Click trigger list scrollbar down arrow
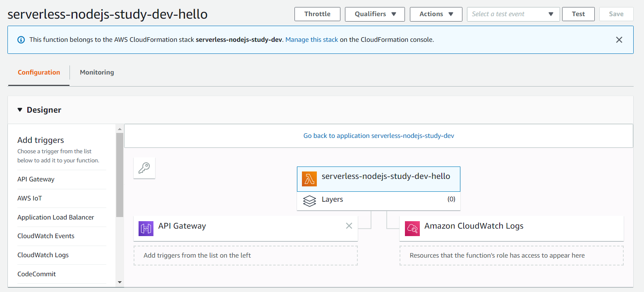Viewport: 644px width, 292px height. click(x=120, y=282)
